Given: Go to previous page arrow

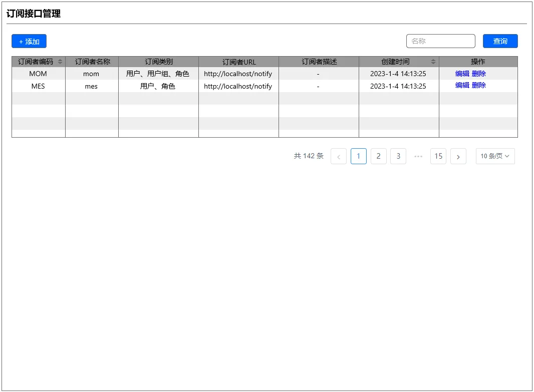Looking at the screenshot, I should click(339, 156).
